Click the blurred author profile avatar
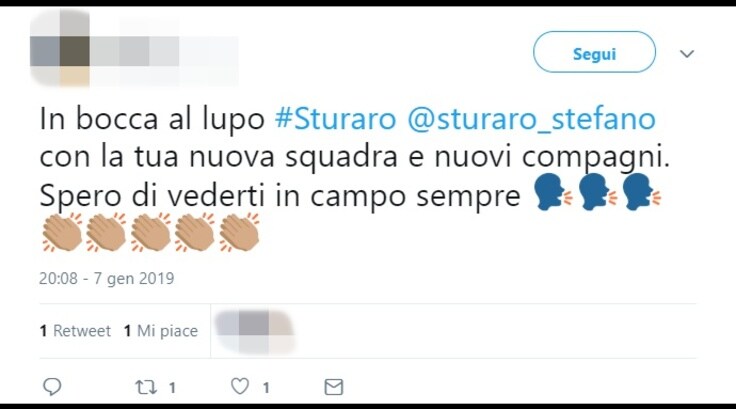This screenshot has width=736, height=409. coord(60,48)
